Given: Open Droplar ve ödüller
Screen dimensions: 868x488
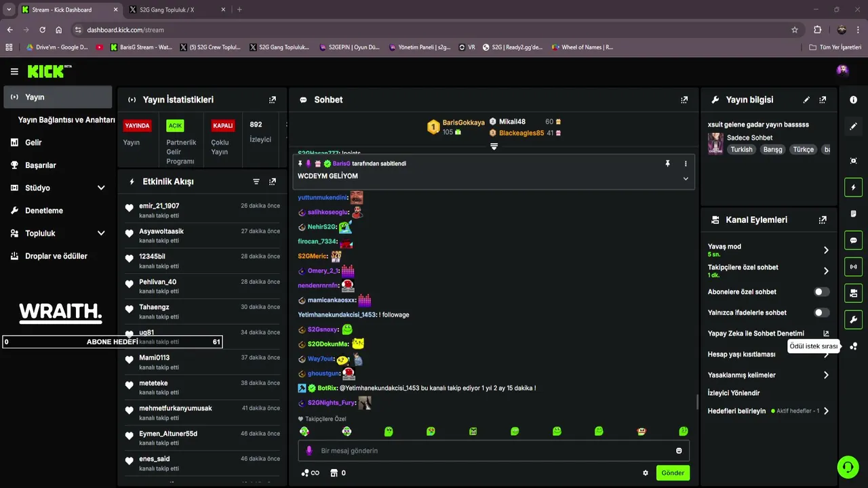Looking at the screenshot, I should point(58,256).
